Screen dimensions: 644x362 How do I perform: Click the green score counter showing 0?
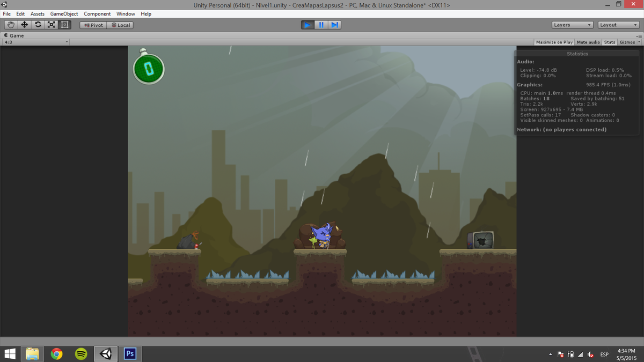pyautogui.click(x=148, y=68)
